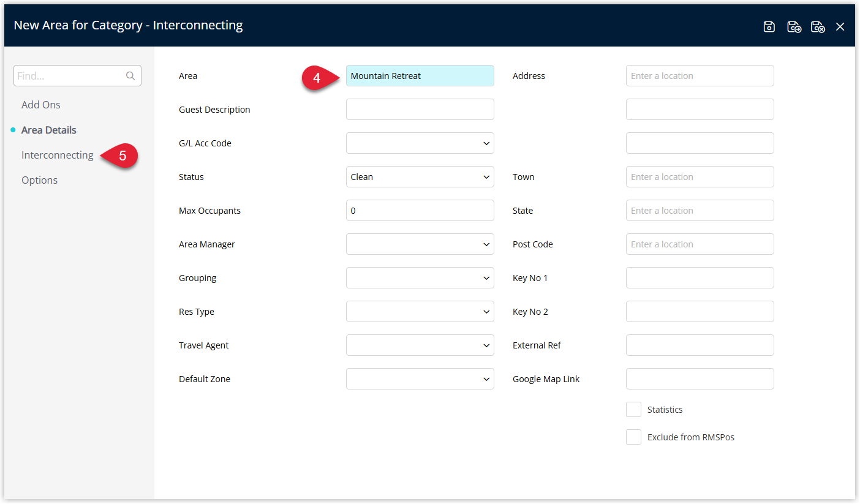Go to the Interconnecting section
Viewport: 860px width, 504px height.
(x=58, y=155)
